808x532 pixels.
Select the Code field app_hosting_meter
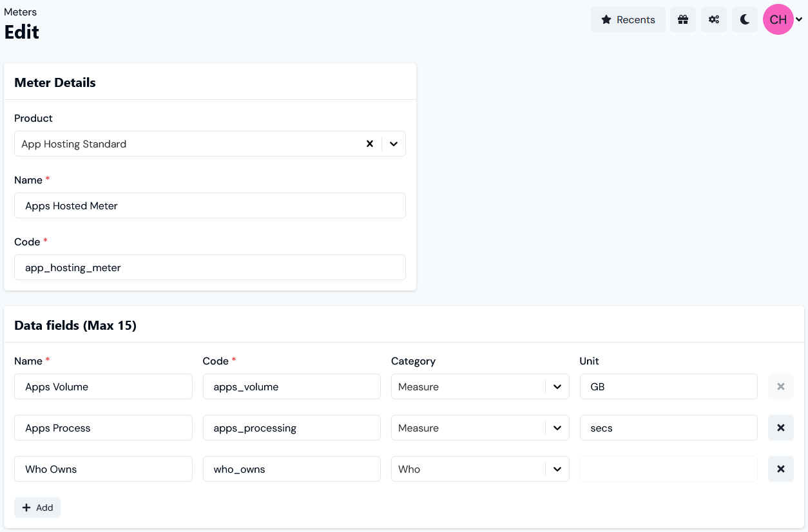coord(209,267)
